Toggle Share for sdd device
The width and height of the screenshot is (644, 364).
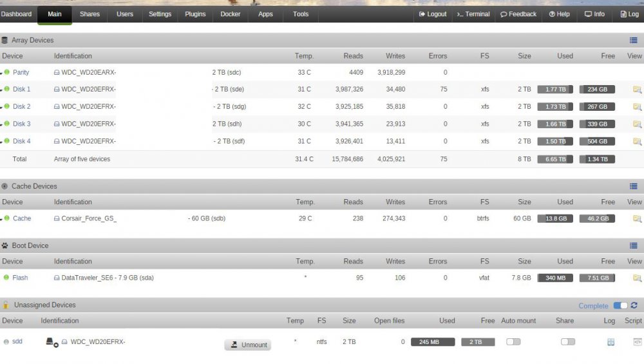click(x=568, y=342)
